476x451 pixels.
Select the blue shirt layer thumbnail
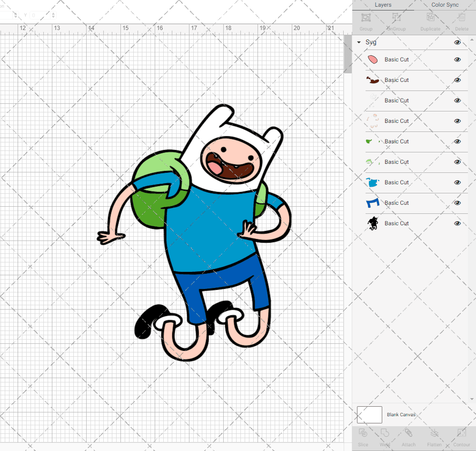click(373, 182)
